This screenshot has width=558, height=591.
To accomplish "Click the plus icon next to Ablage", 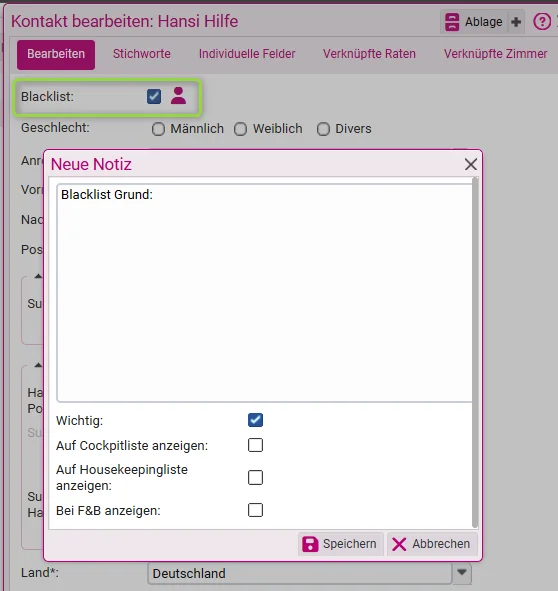I will coord(516,22).
